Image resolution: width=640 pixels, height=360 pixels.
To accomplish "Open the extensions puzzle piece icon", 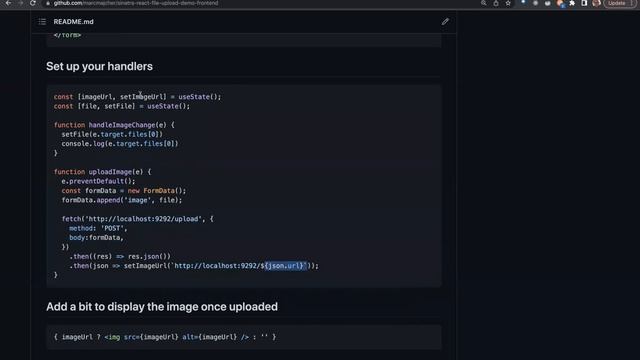I will pyautogui.click(x=572, y=3).
